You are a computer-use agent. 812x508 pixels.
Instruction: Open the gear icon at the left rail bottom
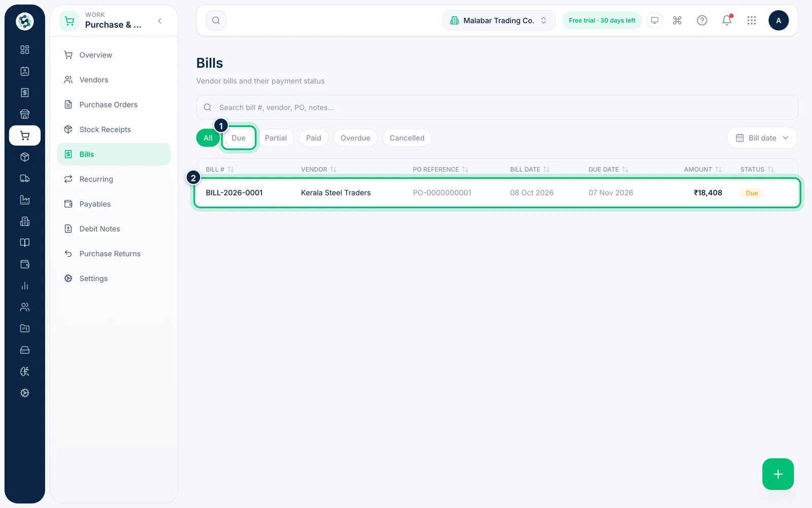click(x=24, y=393)
